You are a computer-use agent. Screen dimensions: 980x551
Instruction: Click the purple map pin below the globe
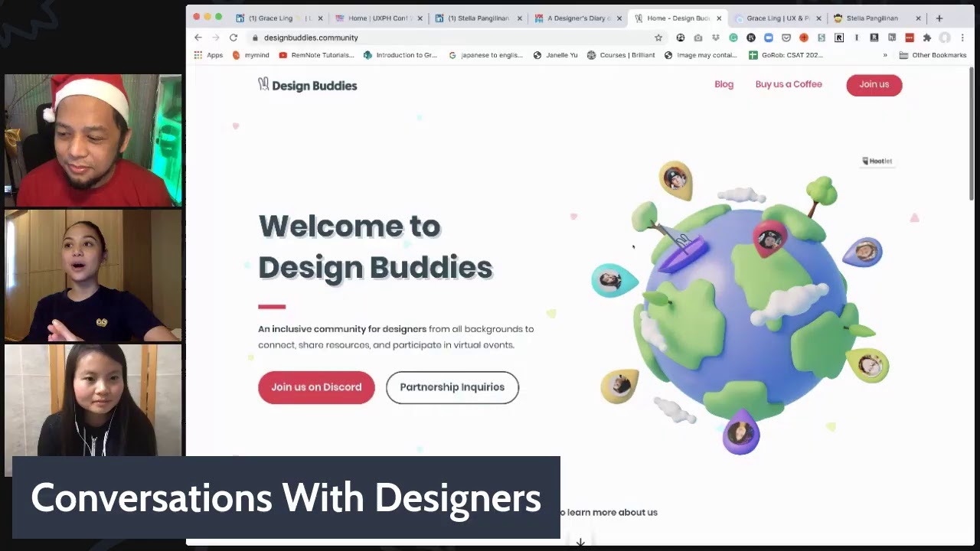(x=741, y=432)
